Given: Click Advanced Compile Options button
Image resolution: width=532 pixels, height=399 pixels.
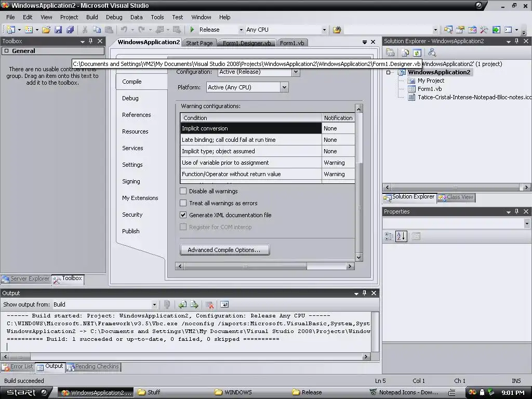Looking at the screenshot, I should [x=224, y=250].
